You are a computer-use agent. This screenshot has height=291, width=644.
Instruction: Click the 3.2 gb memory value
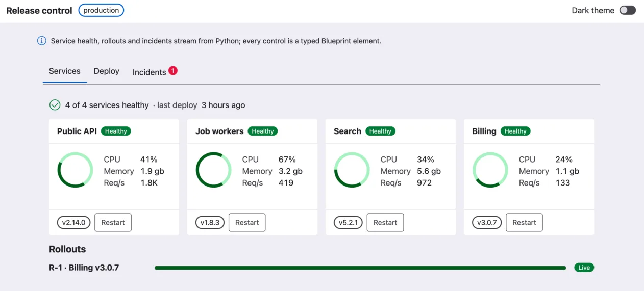tap(290, 171)
